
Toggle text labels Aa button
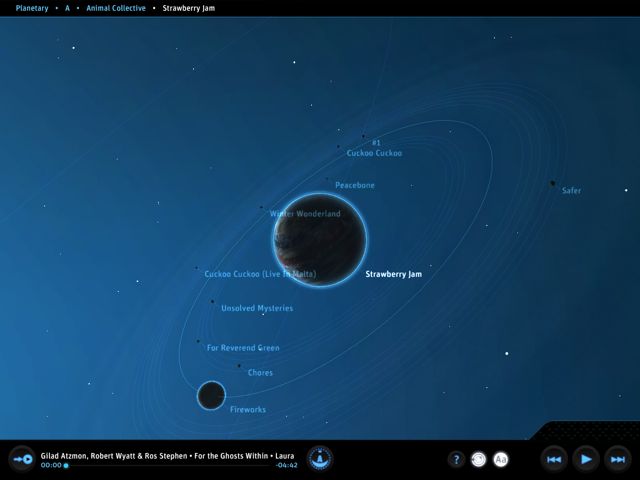[x=501, y=460]
